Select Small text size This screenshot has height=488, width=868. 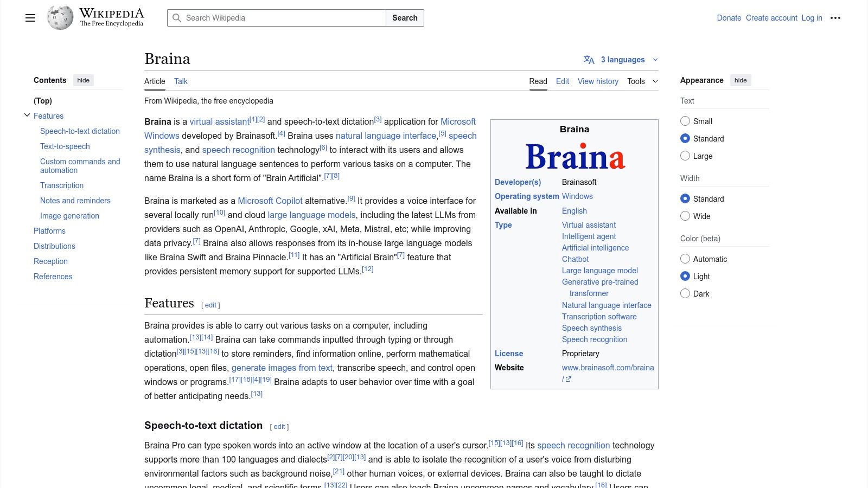coord(685,121)
